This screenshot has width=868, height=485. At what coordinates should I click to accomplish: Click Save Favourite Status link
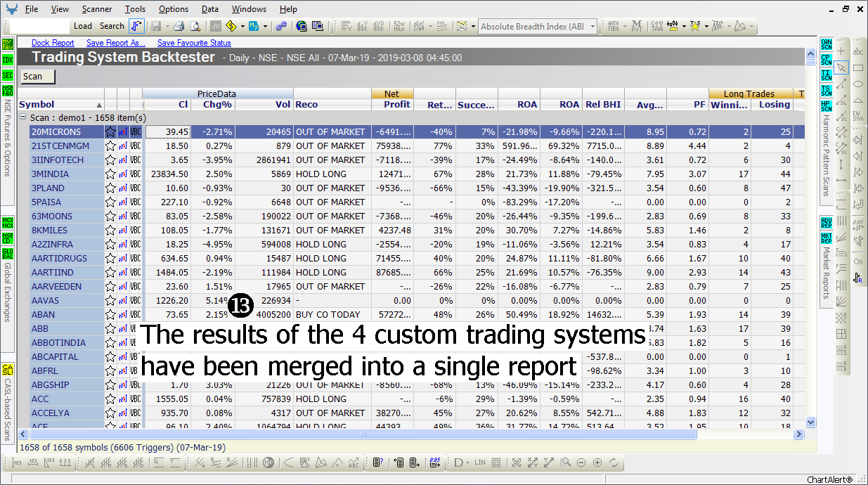[x=194, y=43]
